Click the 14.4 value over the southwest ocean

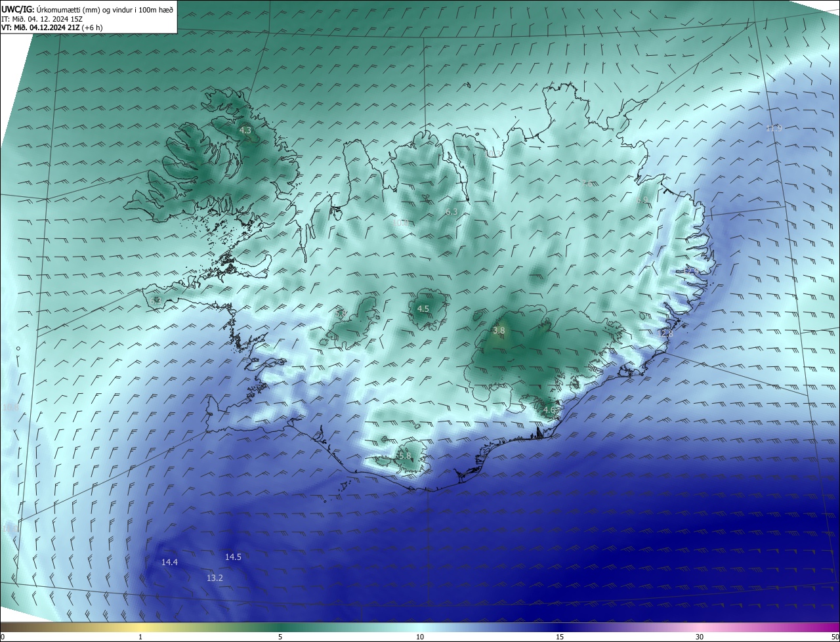point(169,562)
